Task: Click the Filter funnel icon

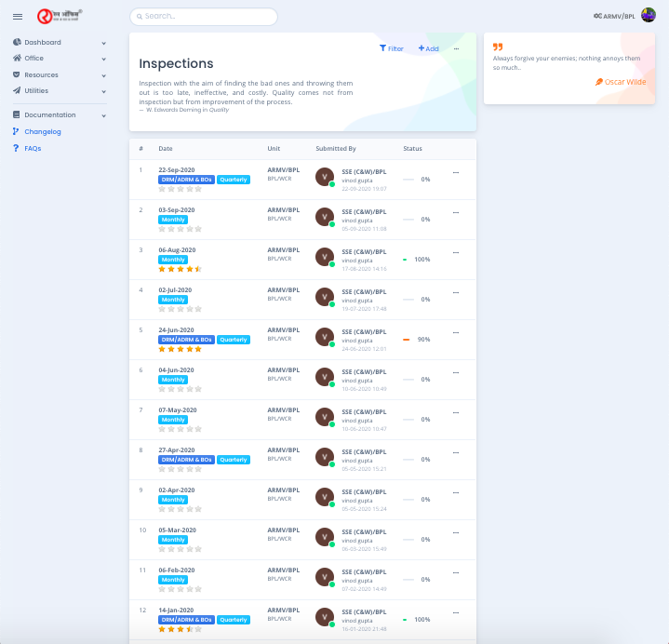Action: pyautogui.click(x=382, y=48)
